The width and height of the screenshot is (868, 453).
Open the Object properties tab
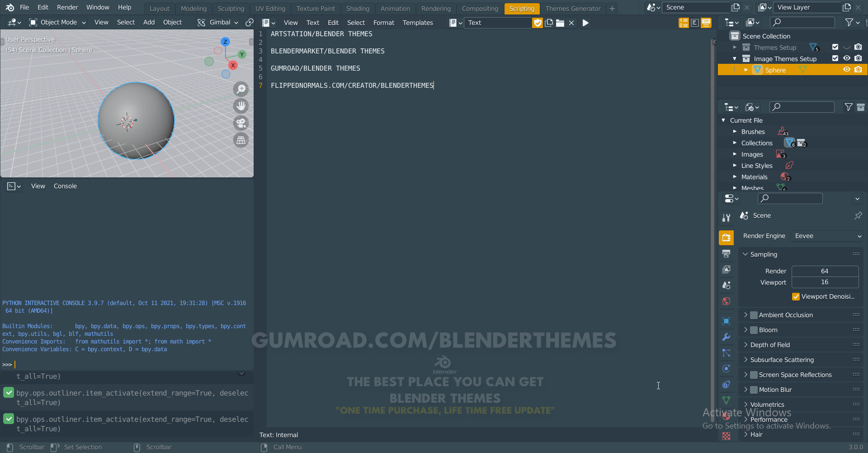click(x=726, y=321)
